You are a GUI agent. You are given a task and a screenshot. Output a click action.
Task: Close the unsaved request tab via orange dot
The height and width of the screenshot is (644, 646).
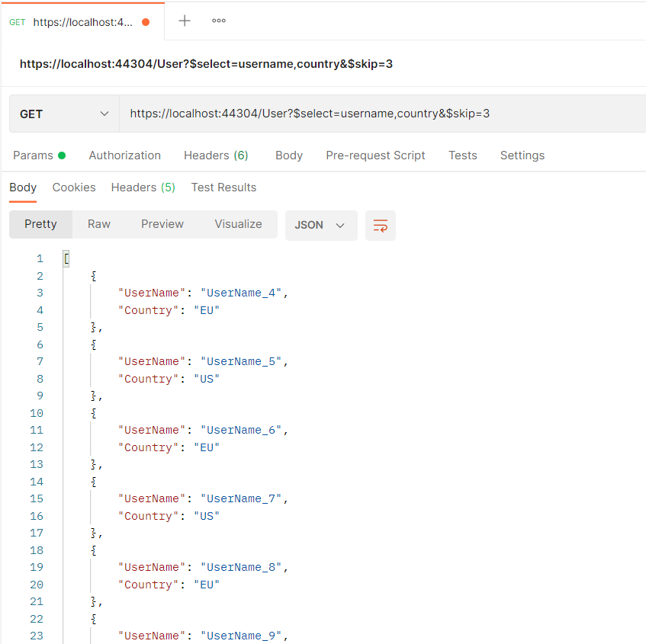(146, 22)
